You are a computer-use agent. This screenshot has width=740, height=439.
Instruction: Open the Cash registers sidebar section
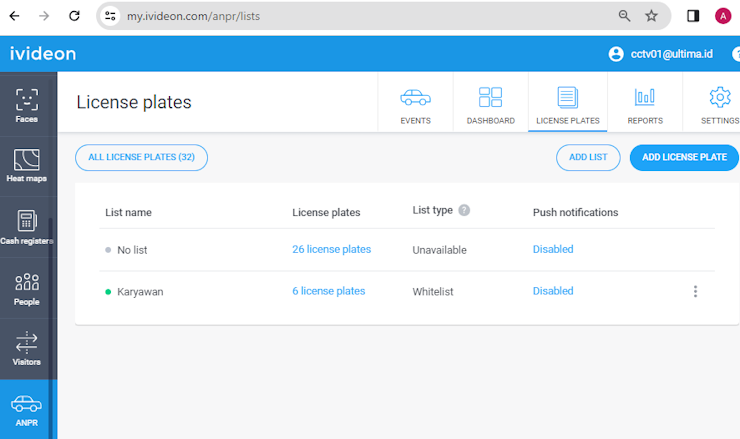27,227
